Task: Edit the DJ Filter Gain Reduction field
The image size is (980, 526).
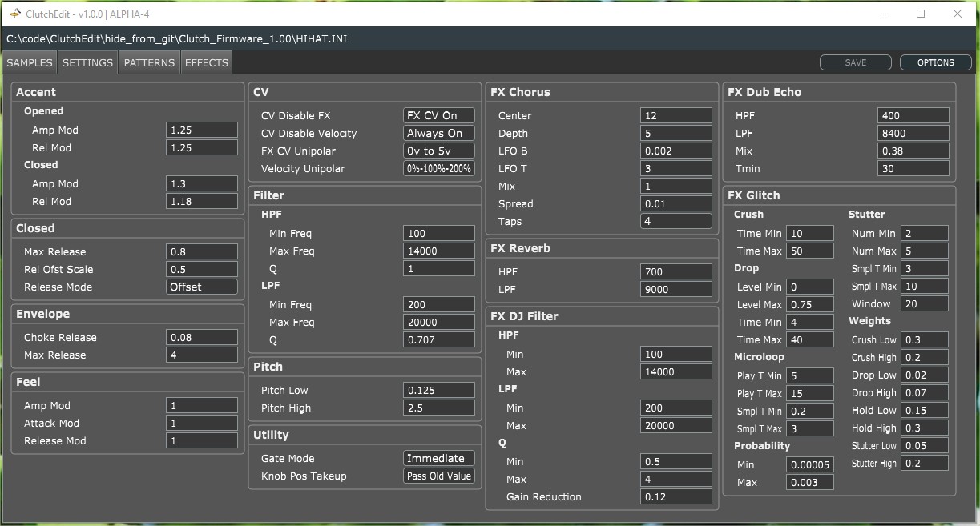Action: pyautogui.click(x=676, y=496)
